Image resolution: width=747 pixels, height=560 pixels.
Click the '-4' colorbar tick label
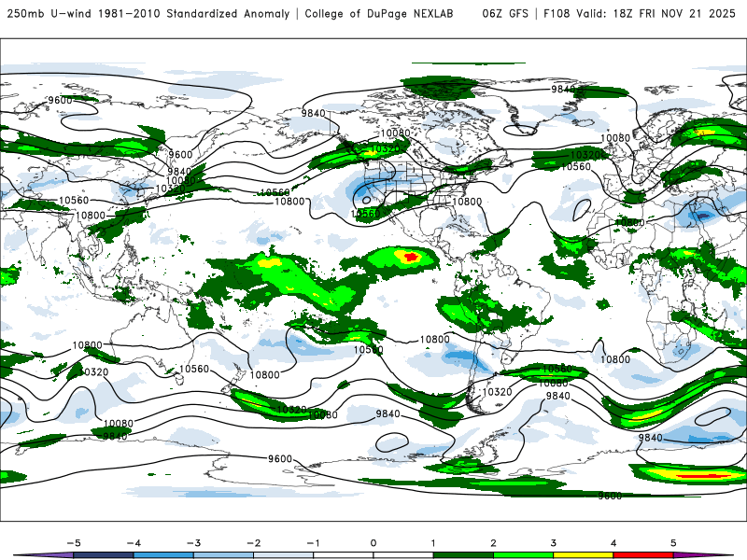click(x=134, y=543)
